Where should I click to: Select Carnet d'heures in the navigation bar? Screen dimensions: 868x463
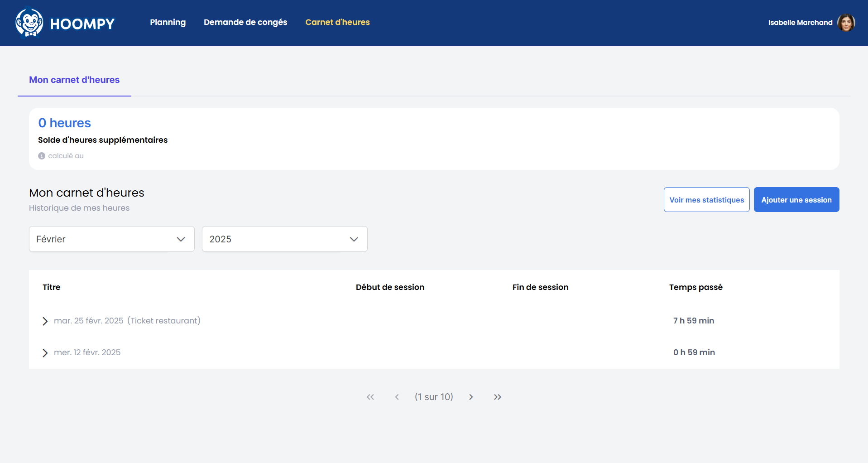pyautogui.click(x=337, y=22)
